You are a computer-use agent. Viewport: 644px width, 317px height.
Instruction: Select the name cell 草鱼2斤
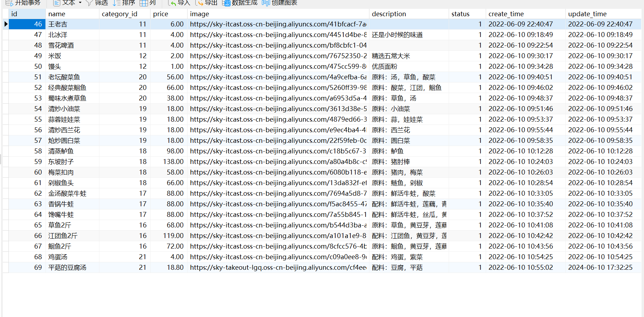(x=72, y=225)
